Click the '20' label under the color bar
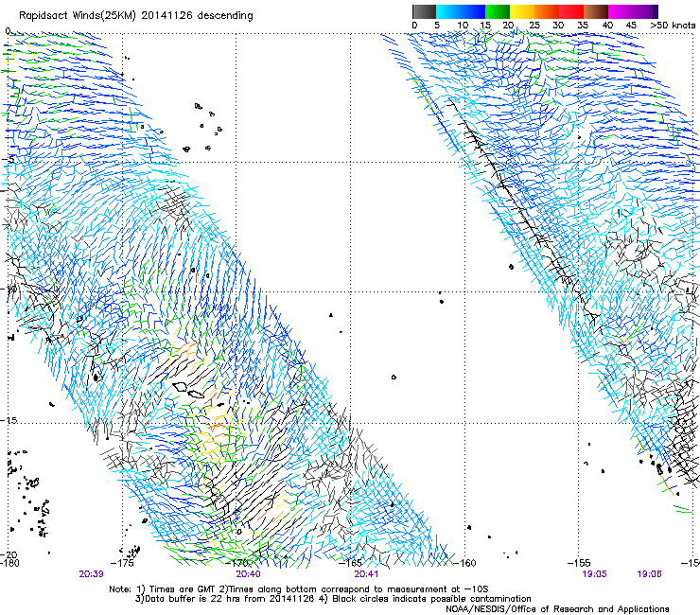This screenshot has width=700, height=615. pyautogui.click(x=508, y=25)
